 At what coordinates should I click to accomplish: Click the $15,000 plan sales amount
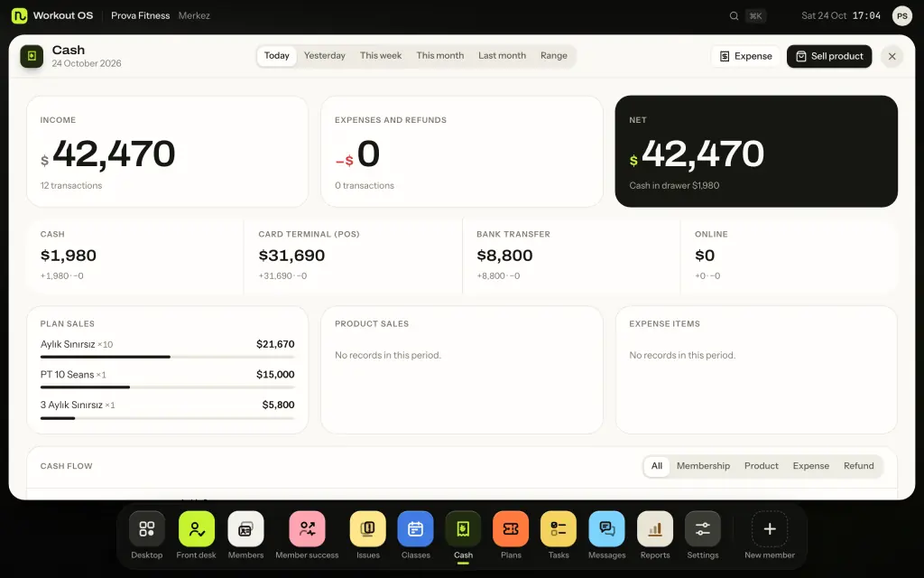[x=275, y=375]
